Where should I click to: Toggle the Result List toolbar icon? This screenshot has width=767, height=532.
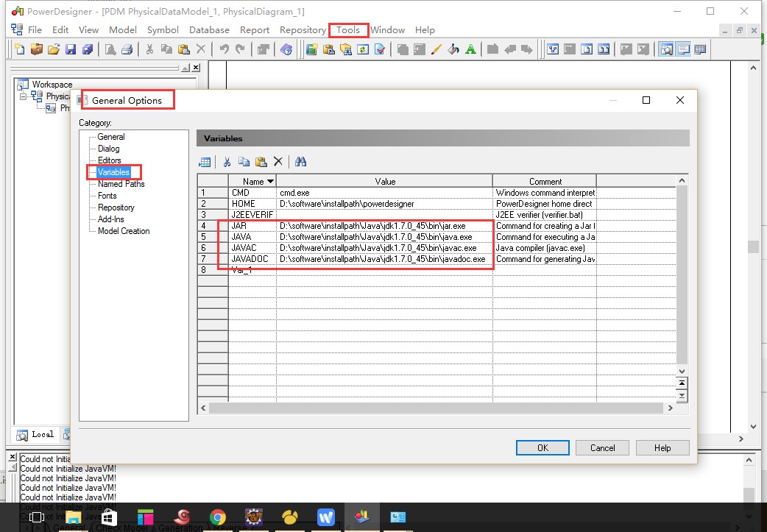tap(701, 49)
